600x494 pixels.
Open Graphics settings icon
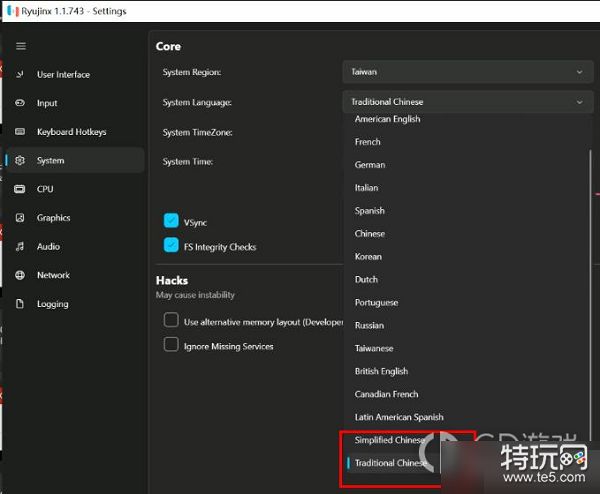pyautogui.click(x=20, y=218)
